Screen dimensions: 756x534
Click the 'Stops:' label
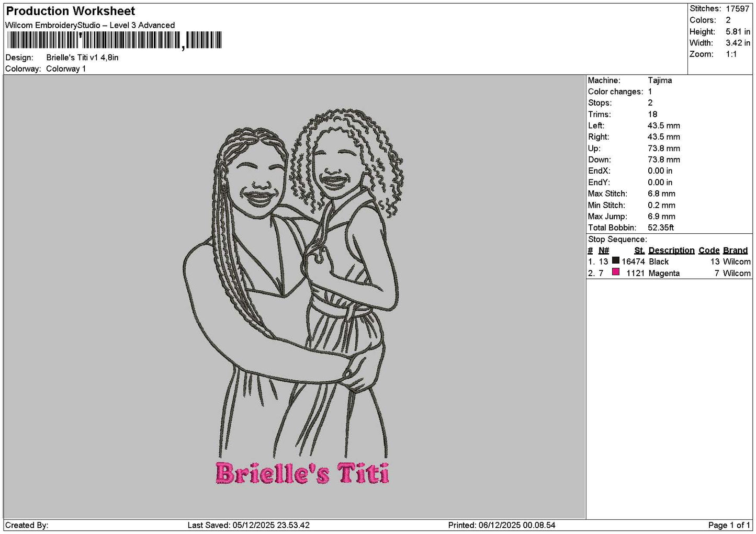[x=600, y=103]
